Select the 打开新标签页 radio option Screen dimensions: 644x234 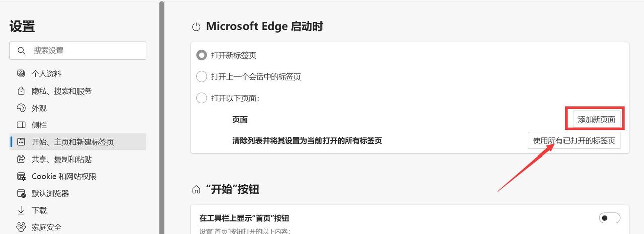pos(201,55)
